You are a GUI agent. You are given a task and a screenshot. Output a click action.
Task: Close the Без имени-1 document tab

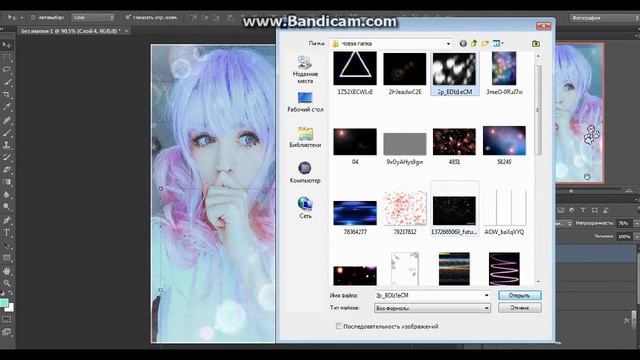click(127, 31)
